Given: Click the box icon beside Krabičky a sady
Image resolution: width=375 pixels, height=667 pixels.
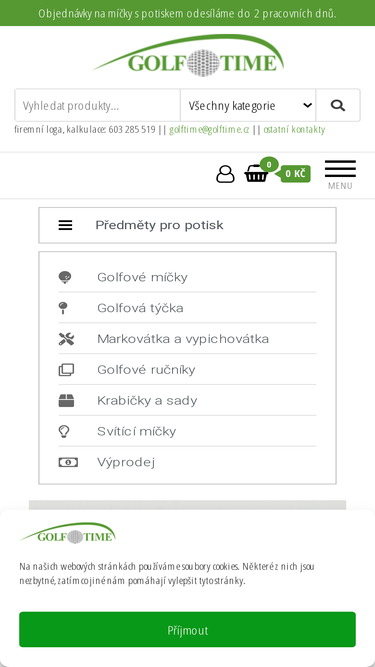Looking at the screenshot, I should pos(66,401).
